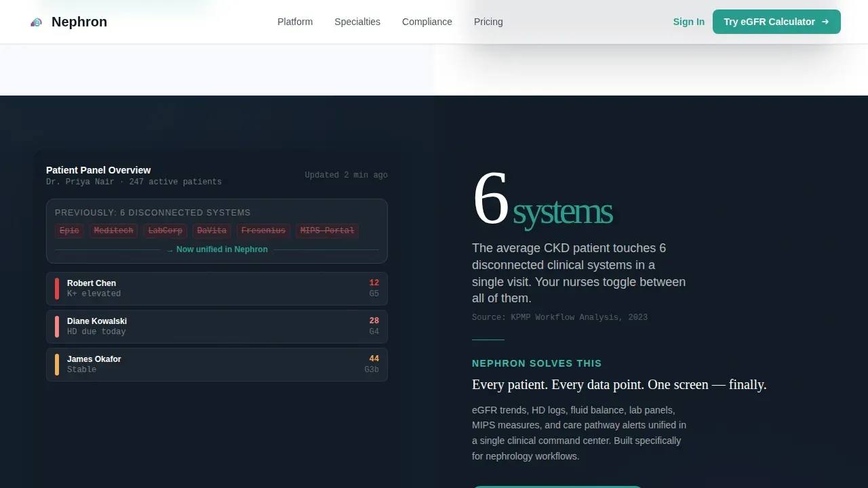The width and height of the screenshot is (868, 488).
Task: Click Patient Panel Overview heading
Action: [x=98, y=170]
